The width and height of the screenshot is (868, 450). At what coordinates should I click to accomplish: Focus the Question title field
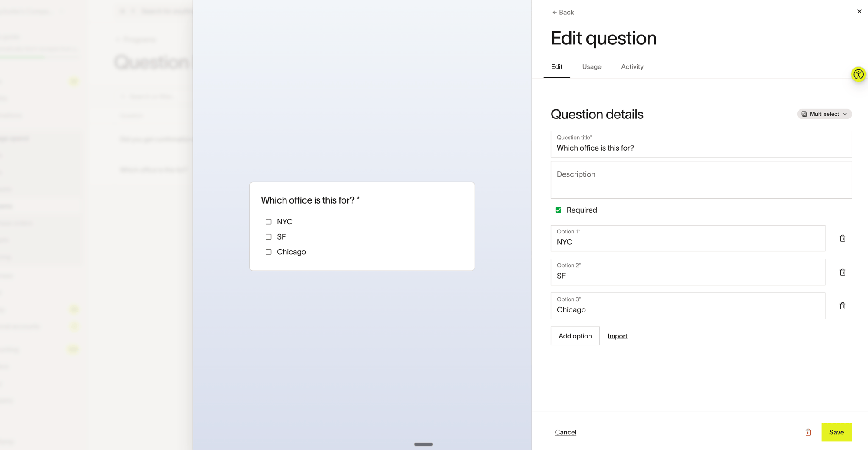701,144
